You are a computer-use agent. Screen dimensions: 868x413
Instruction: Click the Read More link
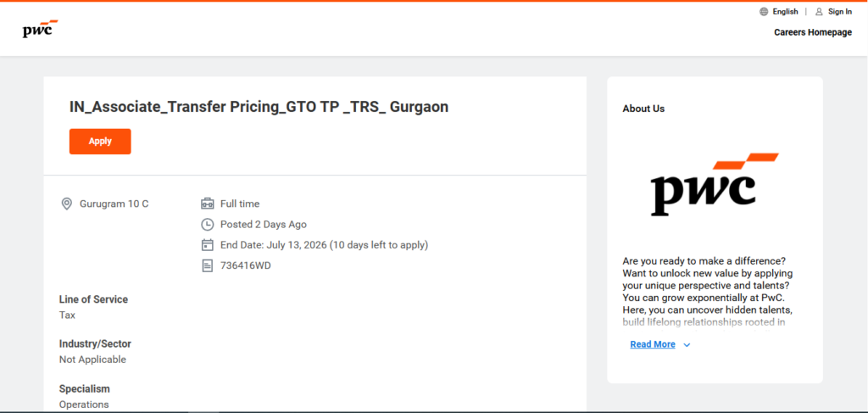click(653, 344)
